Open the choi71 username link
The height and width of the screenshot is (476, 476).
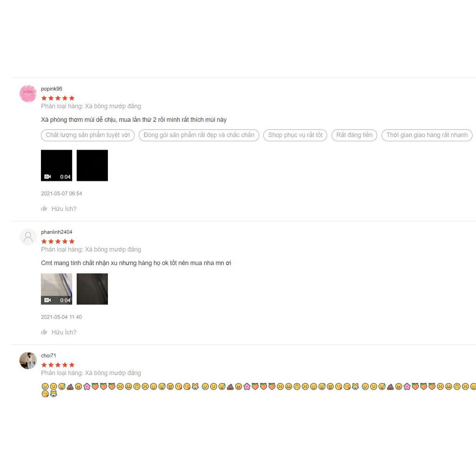[x=48, y=356]
